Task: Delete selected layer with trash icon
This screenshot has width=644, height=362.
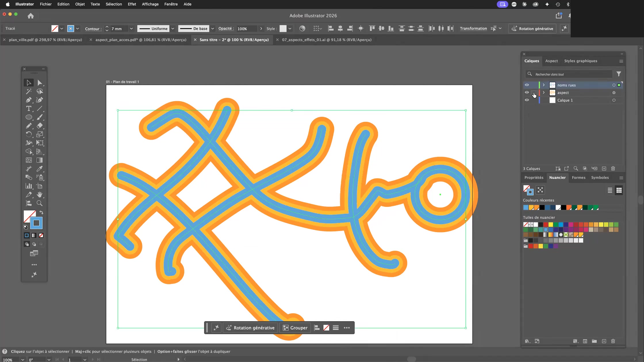Action: coord(613,168)
